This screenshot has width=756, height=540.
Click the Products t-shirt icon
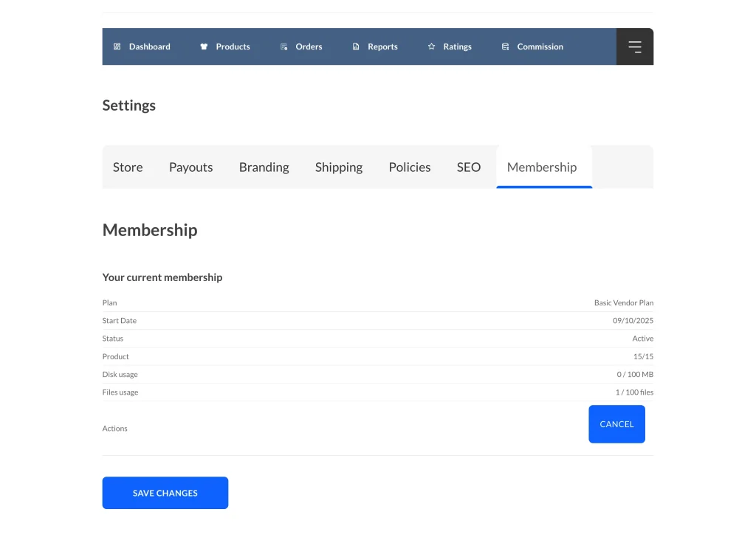(204, 46)
